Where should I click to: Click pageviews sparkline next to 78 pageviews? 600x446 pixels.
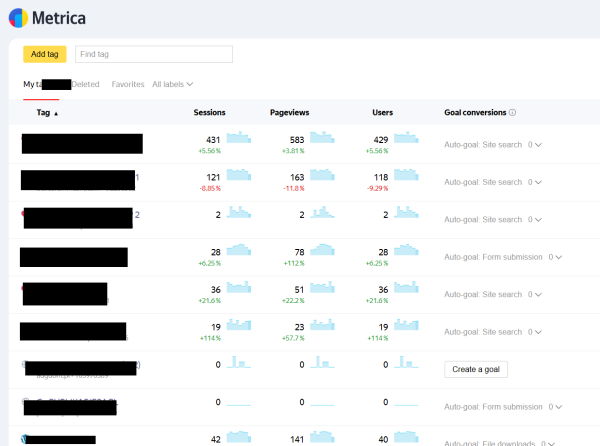tap(323, 250)
